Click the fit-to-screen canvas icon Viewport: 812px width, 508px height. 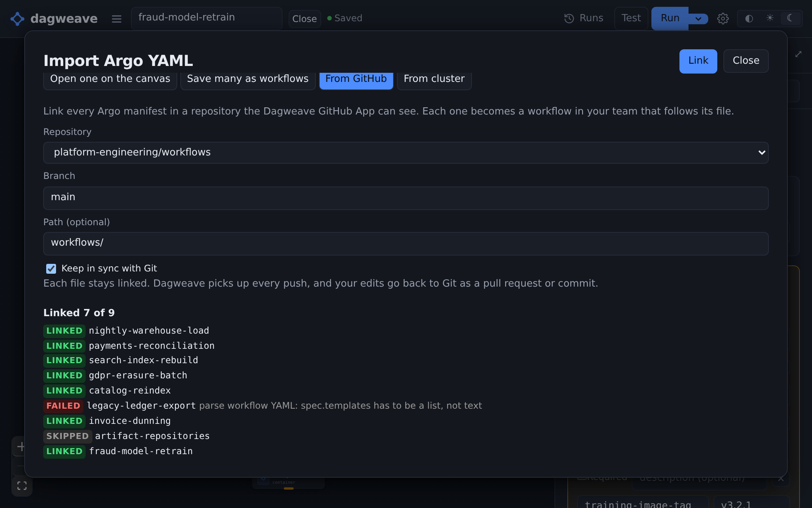coord(22,486)
